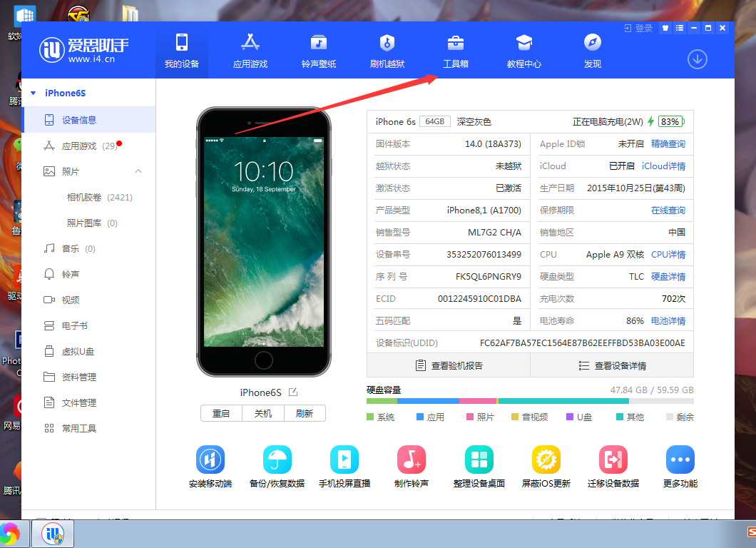The width and height of the screenshot is (756, 548).
Task: Open the 刷机越狱 tab
Action: [x=387, y=50]
